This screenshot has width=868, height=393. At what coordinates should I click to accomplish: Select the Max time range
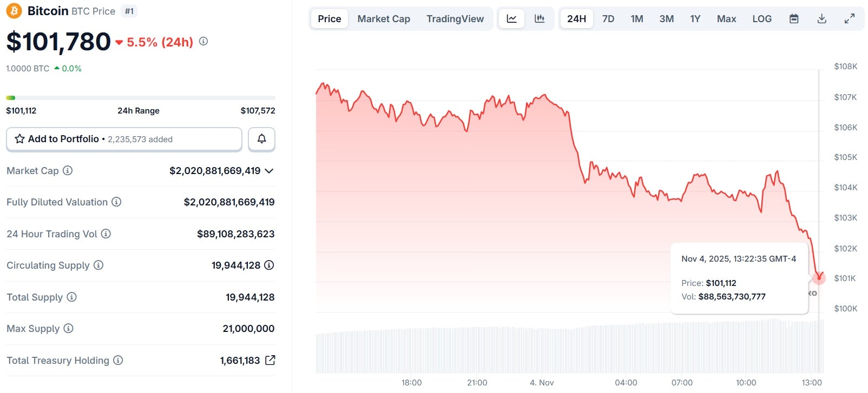pos(726,19)
